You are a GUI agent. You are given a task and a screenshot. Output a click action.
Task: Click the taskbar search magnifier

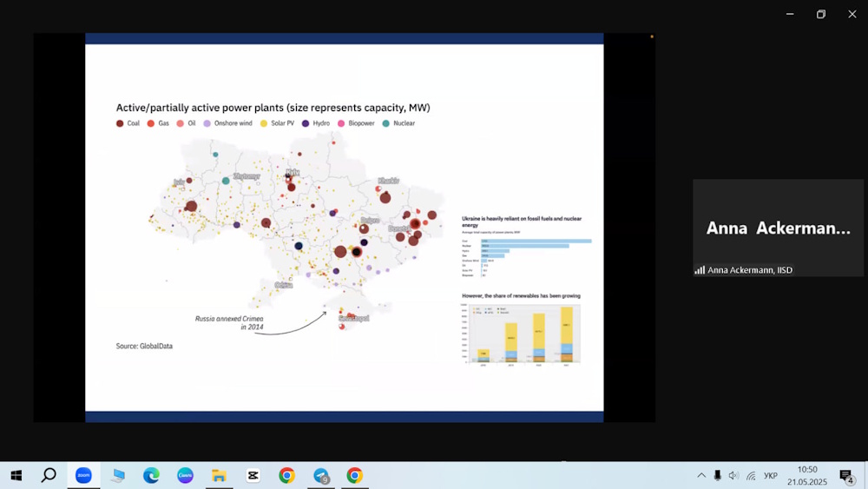pyautogui.click(x=49, y=475)
